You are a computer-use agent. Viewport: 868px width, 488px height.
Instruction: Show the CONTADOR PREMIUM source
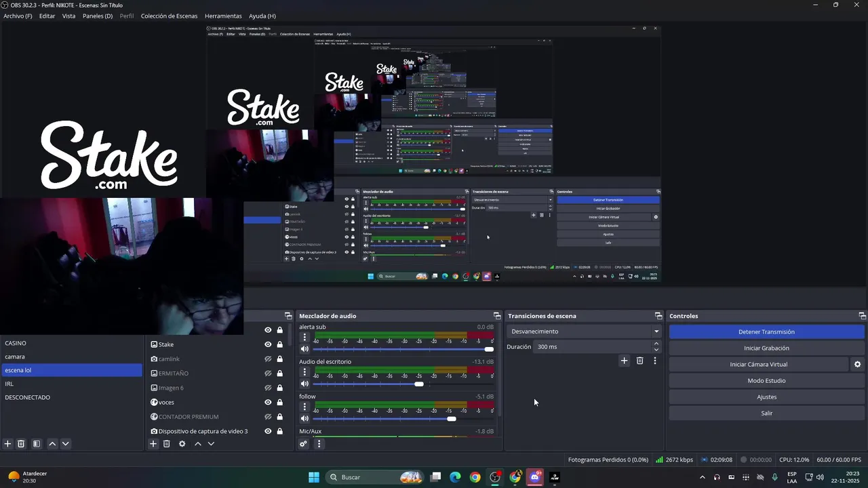click(x=268, y=417)
